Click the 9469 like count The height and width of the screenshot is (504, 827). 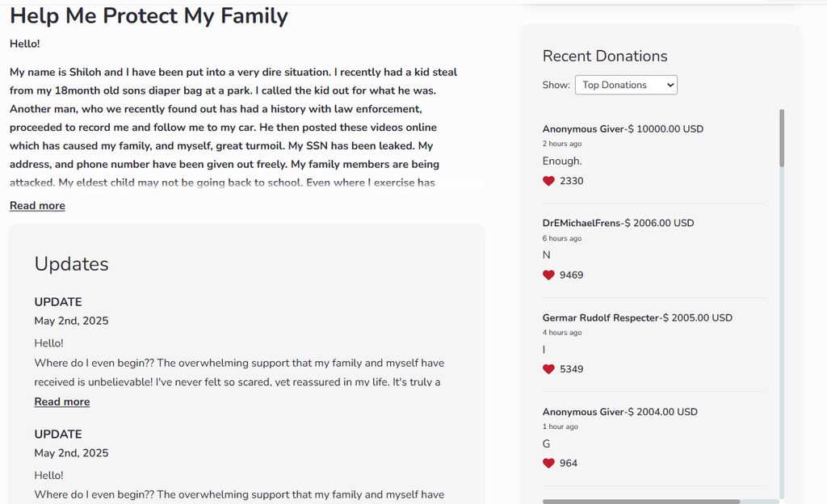pos(571,275)
